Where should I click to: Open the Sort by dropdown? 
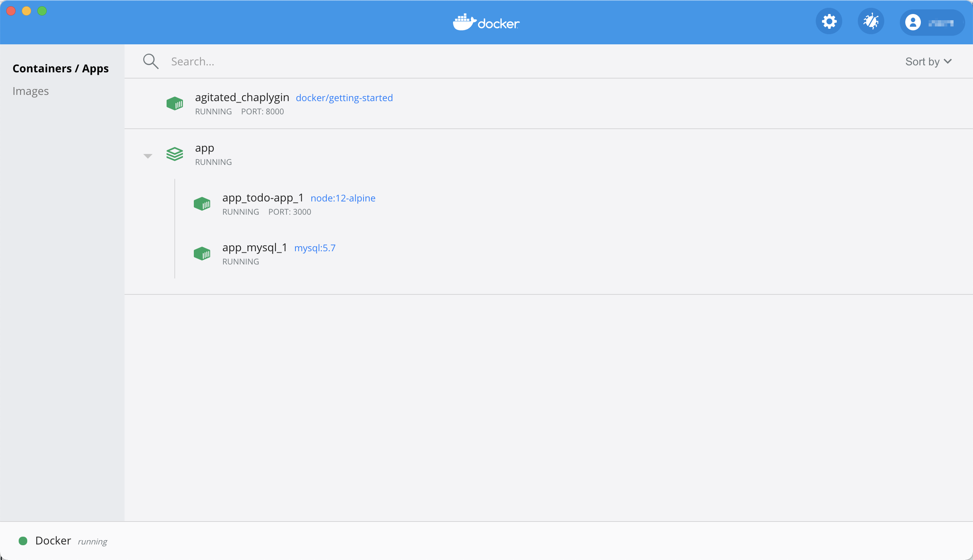[929, 61]
